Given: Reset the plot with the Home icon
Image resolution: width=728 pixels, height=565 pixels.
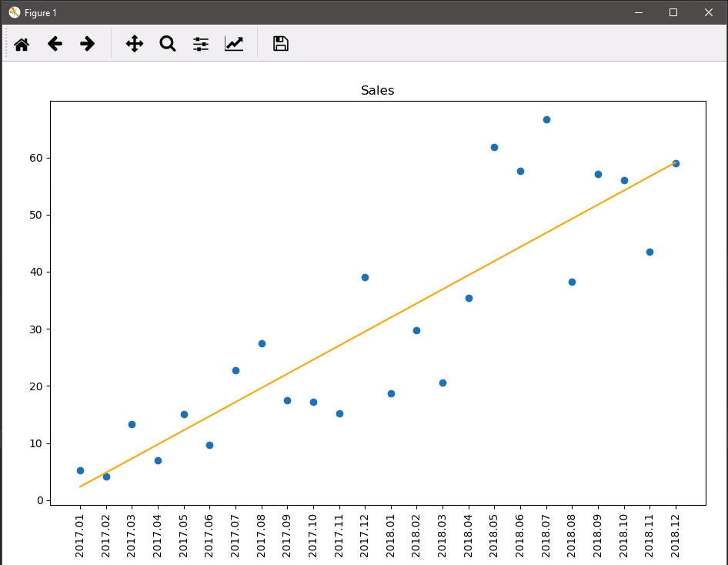Looking at the screenshot, I should [22, 44].
